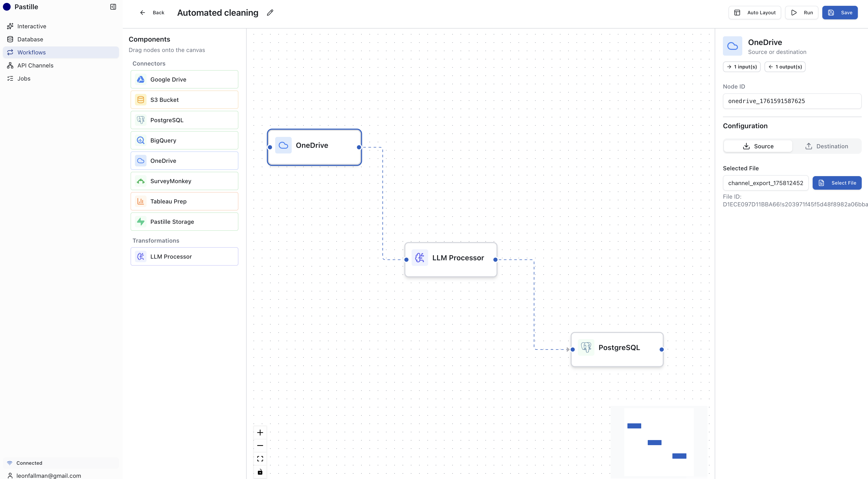Open API Channels in sidebar

35,65
